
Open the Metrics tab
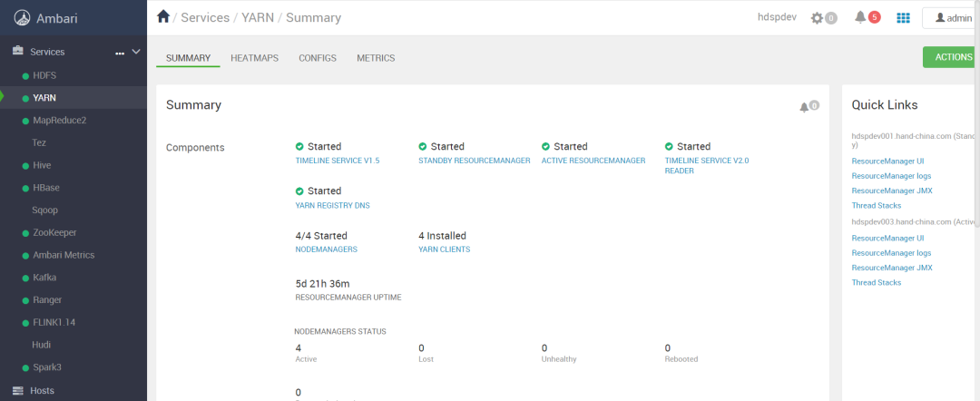click(x=376, y=58)
